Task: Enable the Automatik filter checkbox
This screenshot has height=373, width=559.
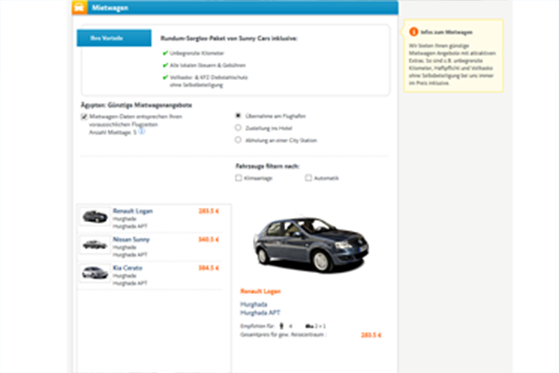Action: [308, 178]
